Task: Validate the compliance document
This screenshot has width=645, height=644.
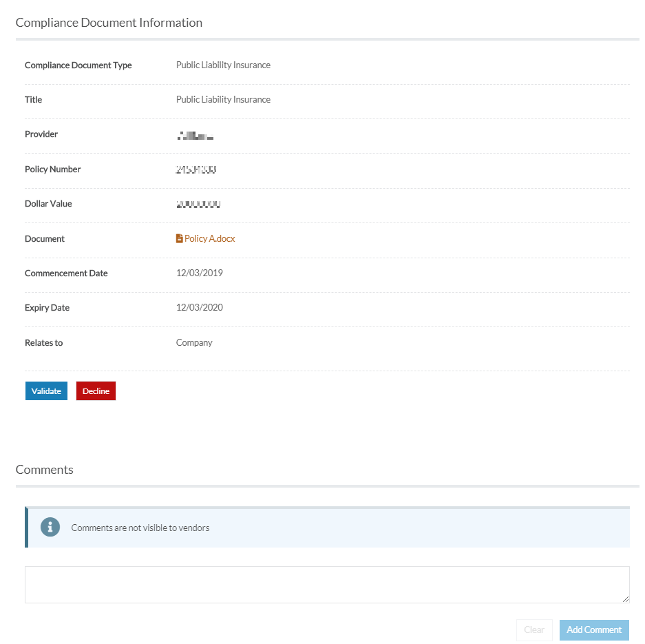Action: tap(47, 391)
